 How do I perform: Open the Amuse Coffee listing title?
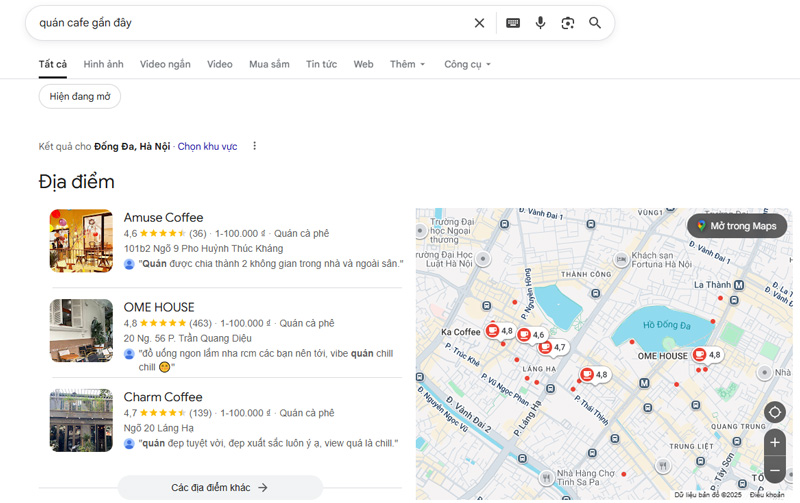pyautogui.click(x=163, y=218)
